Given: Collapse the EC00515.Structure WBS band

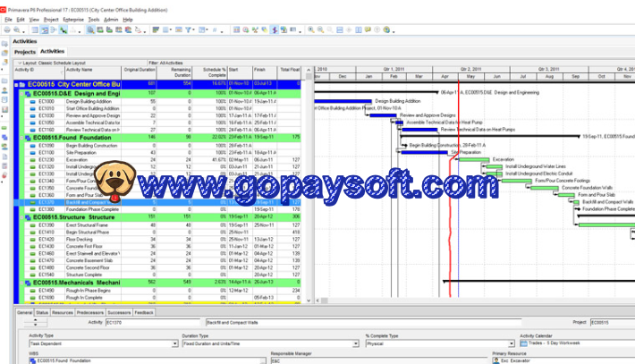Looking at the screenshot, I should [21, 217].
